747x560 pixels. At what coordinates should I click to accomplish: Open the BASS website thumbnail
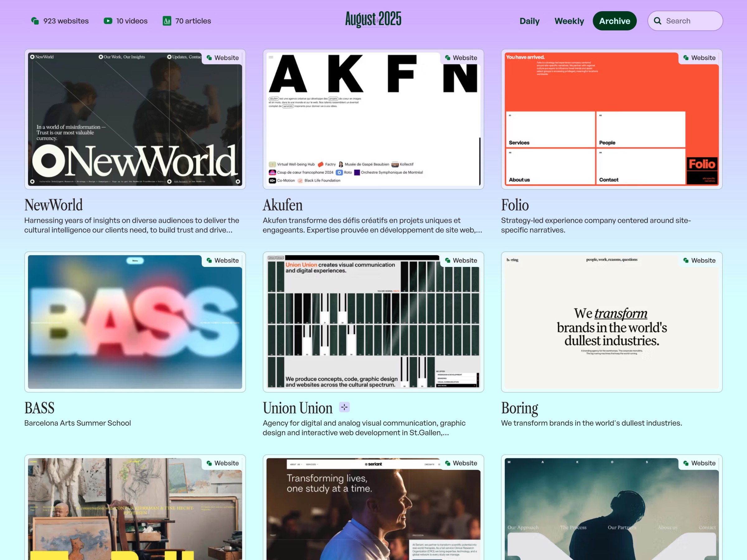[135, 322]
